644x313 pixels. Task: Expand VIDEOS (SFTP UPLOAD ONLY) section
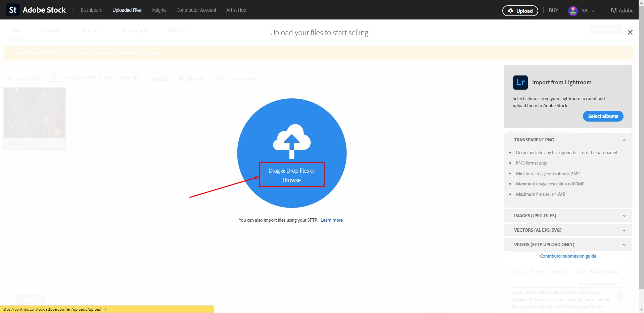624,245
